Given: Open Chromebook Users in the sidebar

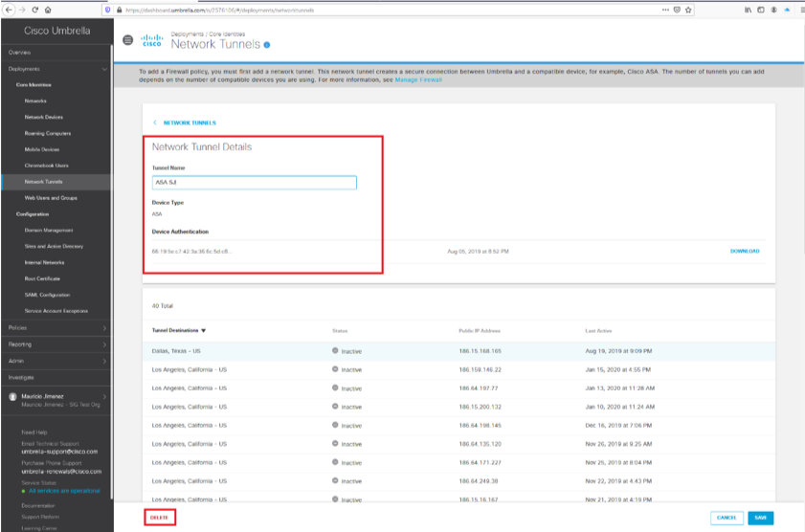Looking at the screenshot, I should click(x=46, y=166).
